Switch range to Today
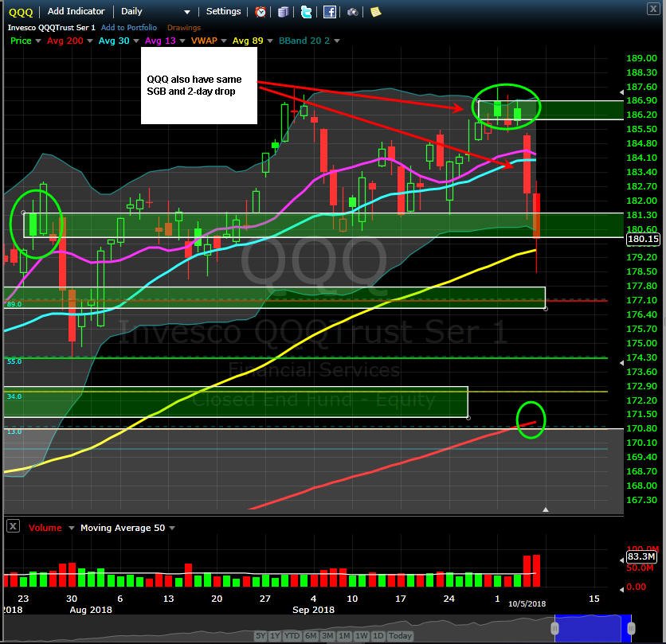The image size is (666, 644). pos(400,635)
